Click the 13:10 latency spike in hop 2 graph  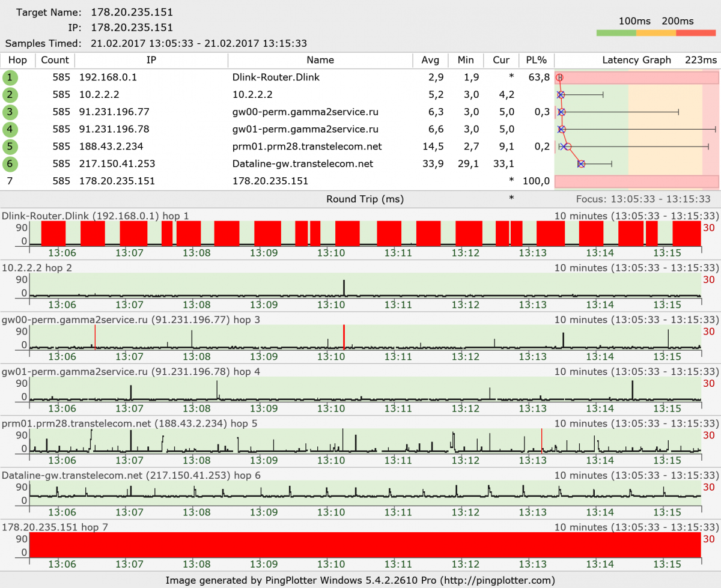[344, 287]
